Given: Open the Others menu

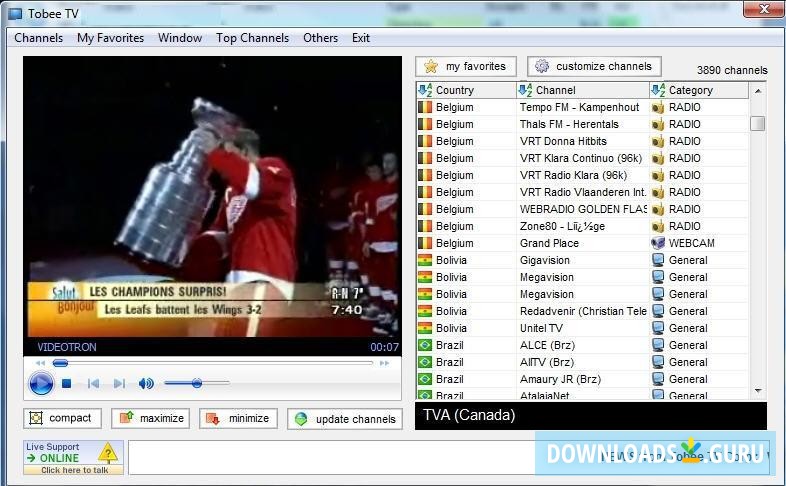Looking at the screenshot, I should tap(320, 38).
